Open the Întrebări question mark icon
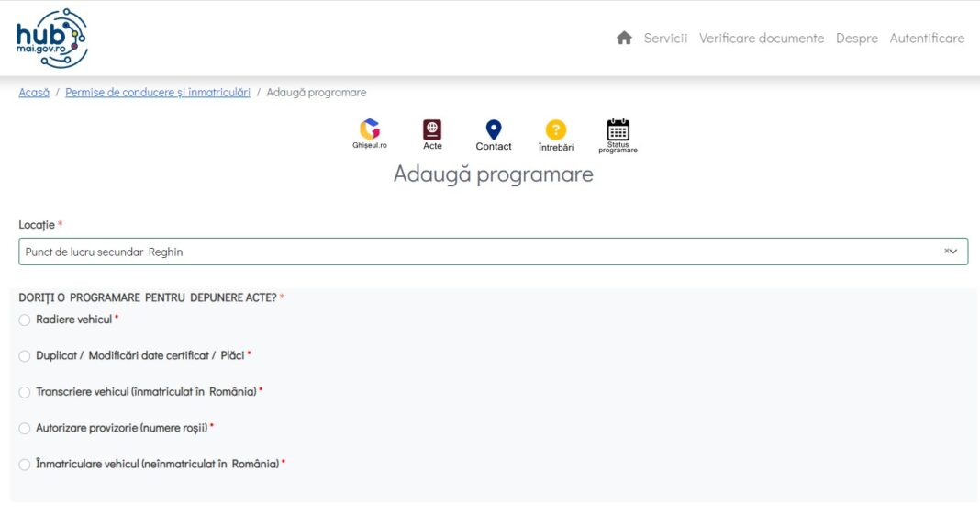The height and width of the screenshot is (516, 980). tap(555, 130)
